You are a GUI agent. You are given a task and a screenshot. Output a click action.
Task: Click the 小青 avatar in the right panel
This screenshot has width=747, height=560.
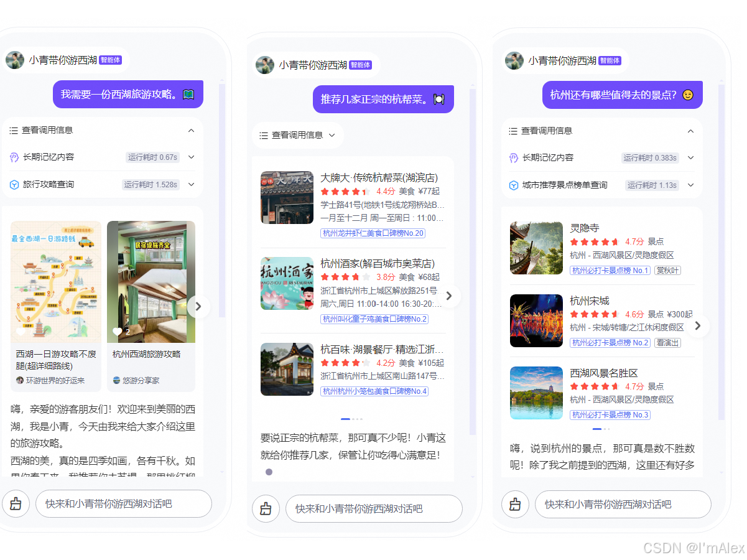[x=514, y=60]
